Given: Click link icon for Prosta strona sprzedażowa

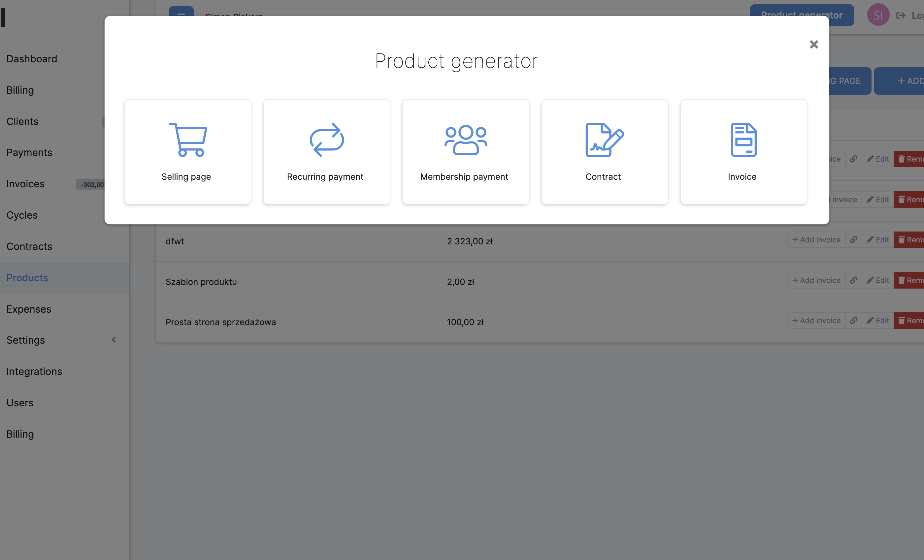Looking at the screenshot, I should pos(853,321).
